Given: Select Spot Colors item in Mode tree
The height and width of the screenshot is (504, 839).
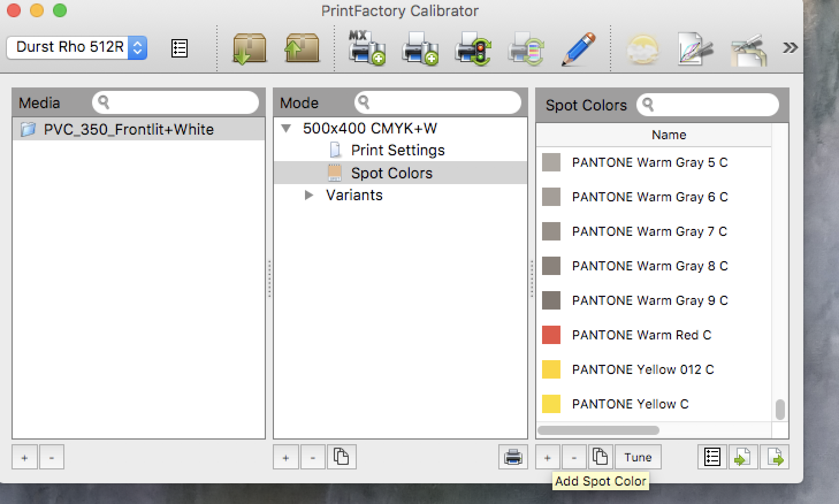Looking at the screenshot, I should pos(401,173).
